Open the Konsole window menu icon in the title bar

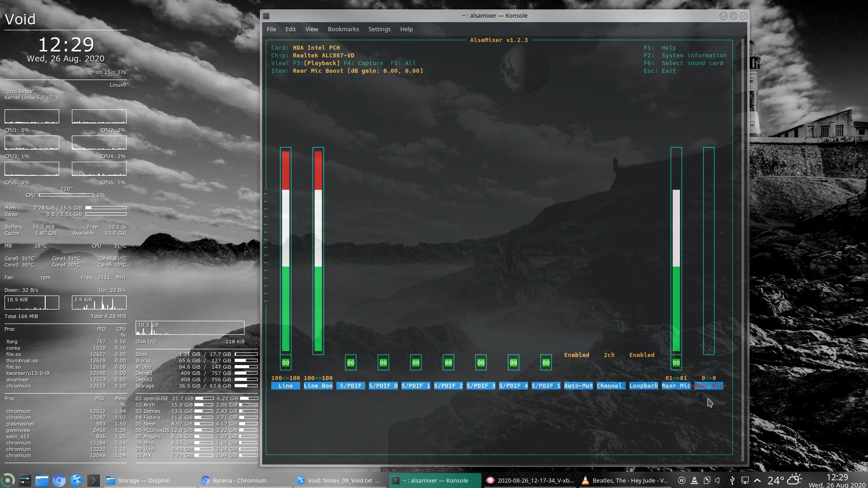point(266,16)
